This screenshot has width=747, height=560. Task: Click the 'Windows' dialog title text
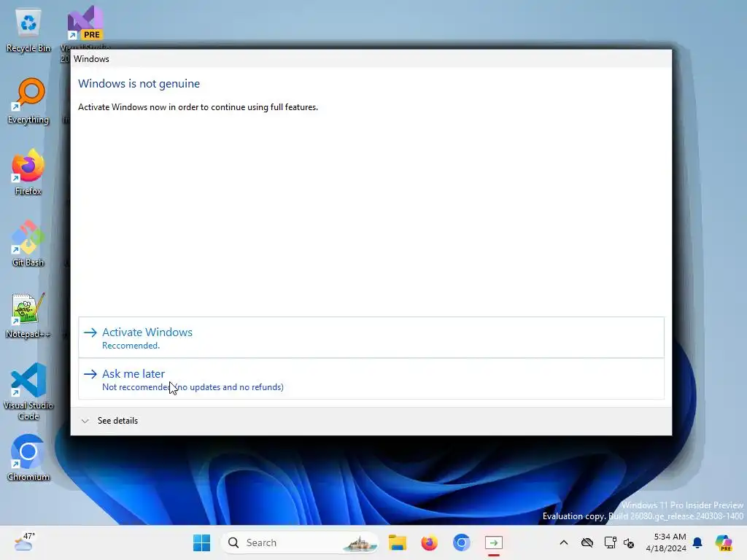(91, 59)
